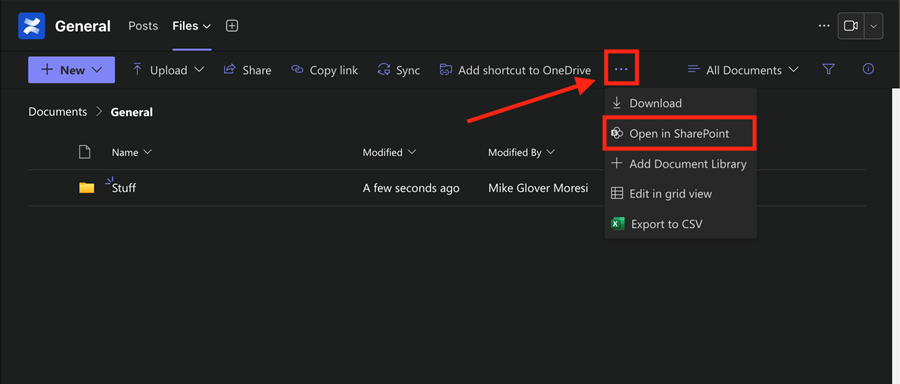This screenshot has width=900, height=384.
Task: Click Mike Glover Moresi name
Action: [x=538, y=188]
